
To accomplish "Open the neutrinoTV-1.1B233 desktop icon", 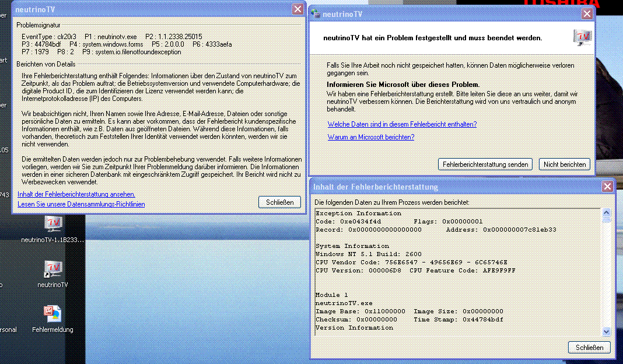I will [53, 225].
